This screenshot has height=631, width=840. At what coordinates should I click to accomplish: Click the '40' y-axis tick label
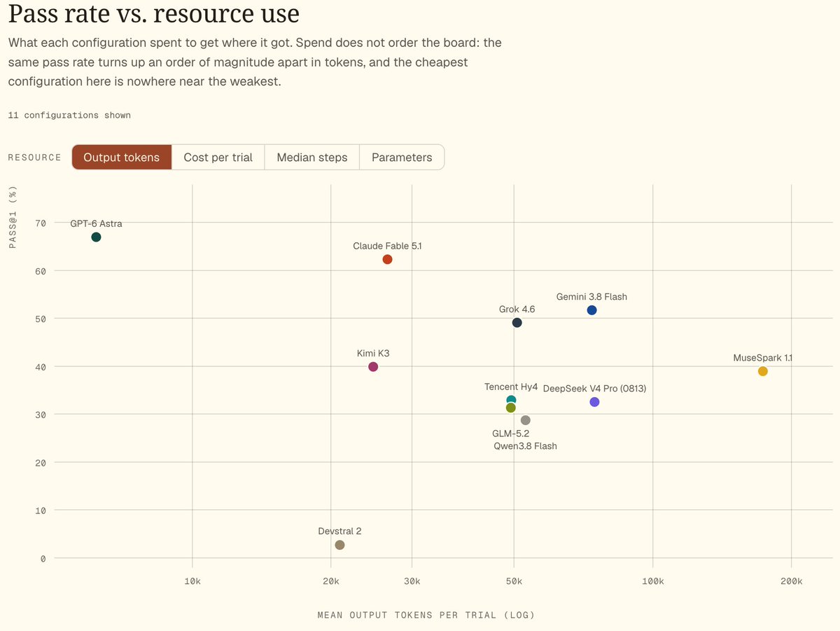tap(41, 366)
